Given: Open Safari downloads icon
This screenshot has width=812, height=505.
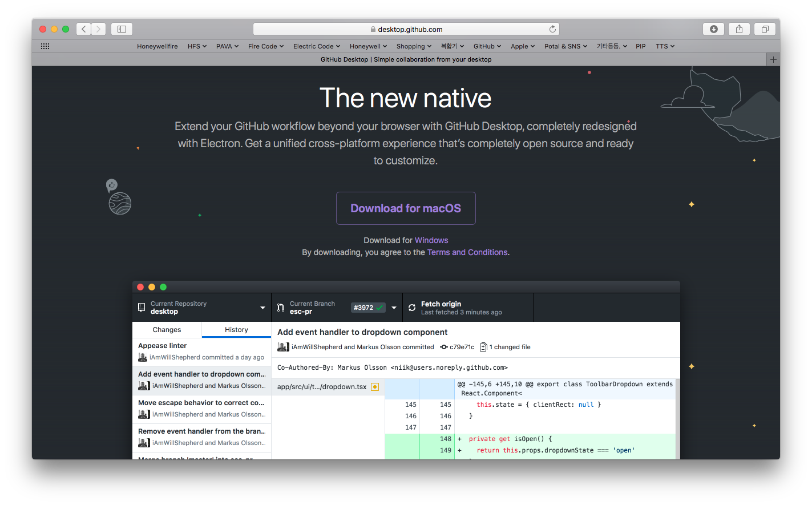Looking at the screenshot, I should point(713,29).
